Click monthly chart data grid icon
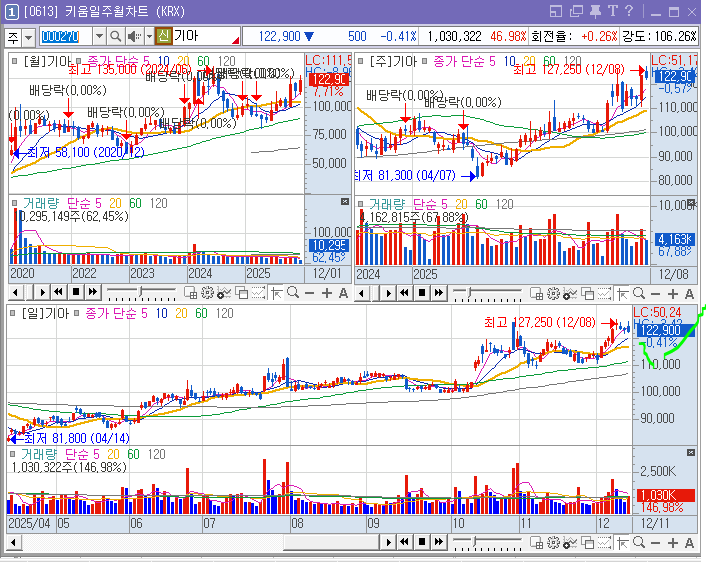Screen dimensions: 706x562 pyautogui.click(x=190, y=293)
